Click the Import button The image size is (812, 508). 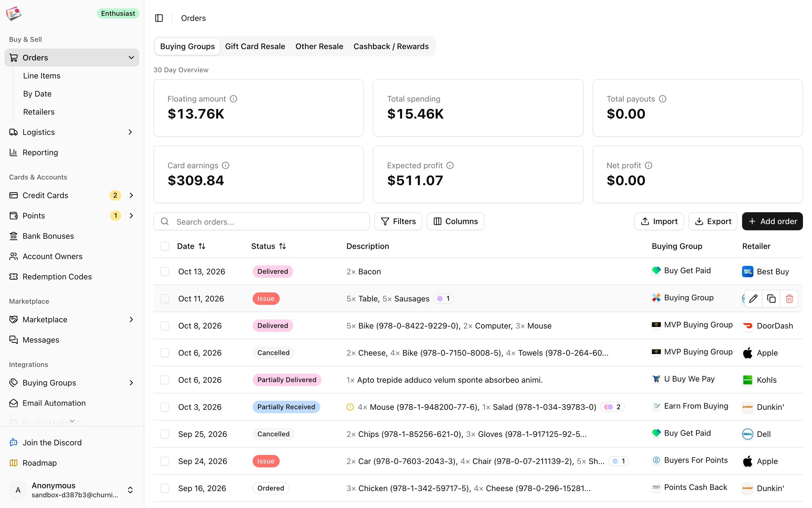pyautogui.click(x=659, y=222)
